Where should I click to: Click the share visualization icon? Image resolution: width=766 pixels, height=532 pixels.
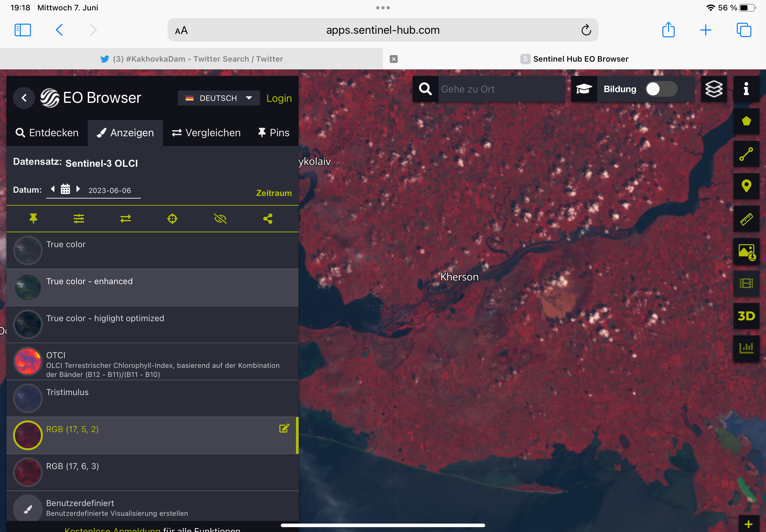coord(268,219)
